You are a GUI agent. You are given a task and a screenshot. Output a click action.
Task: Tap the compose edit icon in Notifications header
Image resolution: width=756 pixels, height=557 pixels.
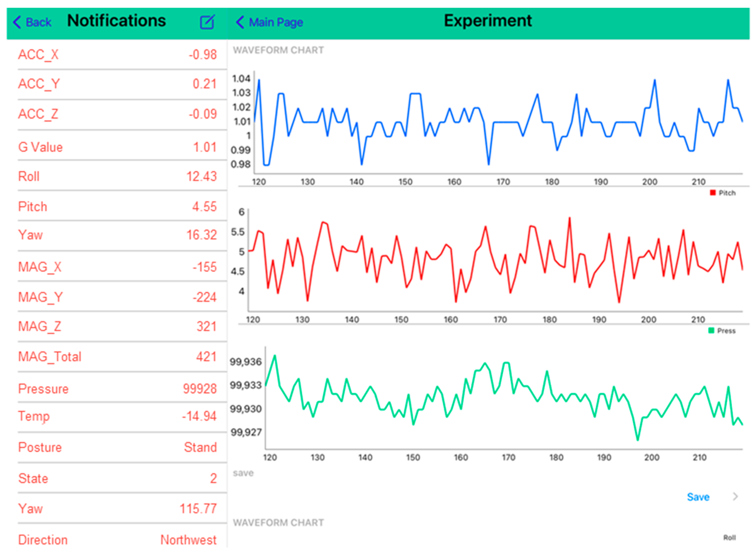[207, 22]
